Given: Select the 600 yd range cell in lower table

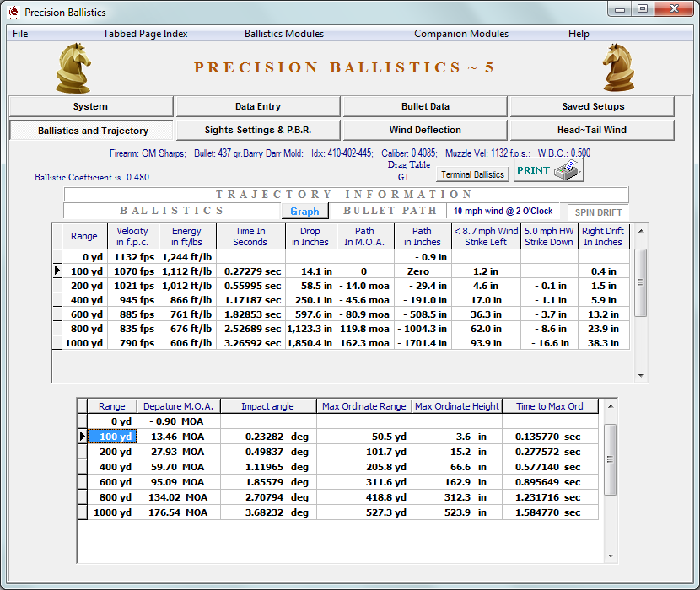Looking at the screenshot, I should pyautogui.click(x=112, y=482).
